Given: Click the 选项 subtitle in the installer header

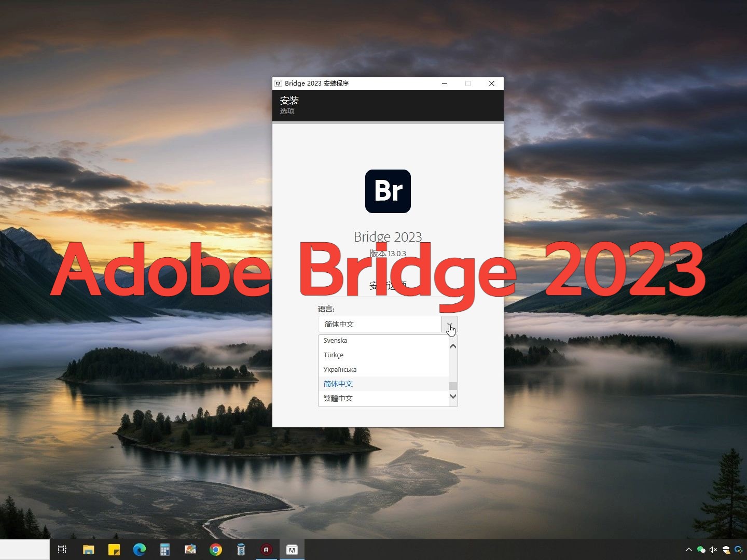Looking at the screenshot, I should (x=287, y=111).
